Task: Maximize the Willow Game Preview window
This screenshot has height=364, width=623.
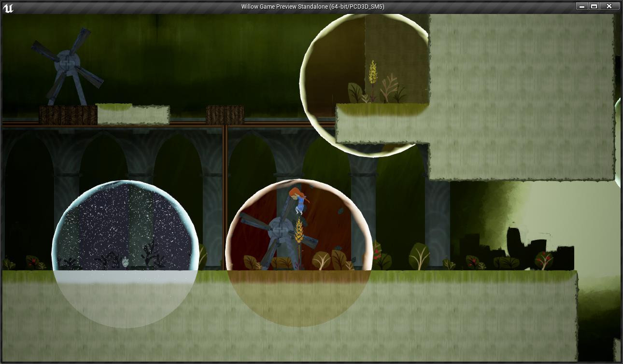Action: pos(594,6)
